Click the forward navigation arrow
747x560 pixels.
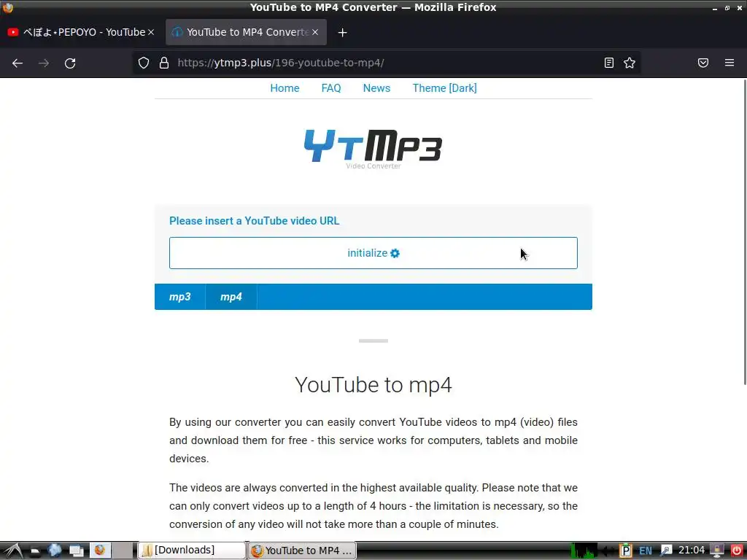click(44, 63)
